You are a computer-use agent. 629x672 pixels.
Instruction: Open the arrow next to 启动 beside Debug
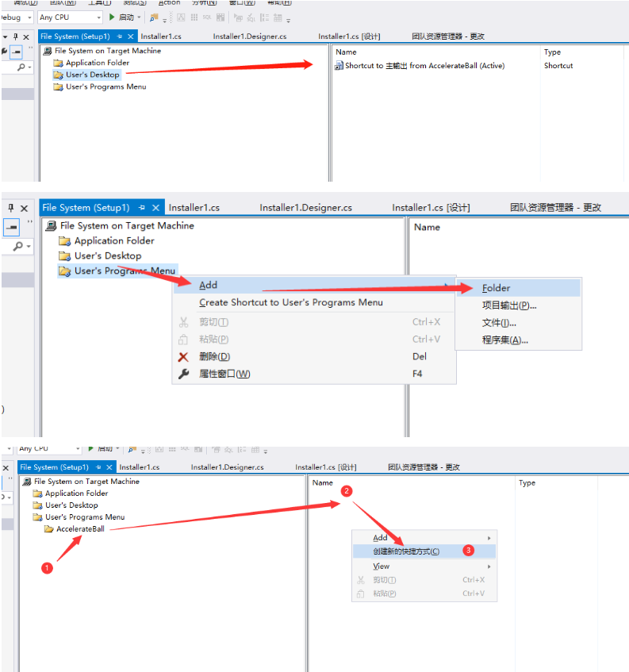[x=139, y=17]
